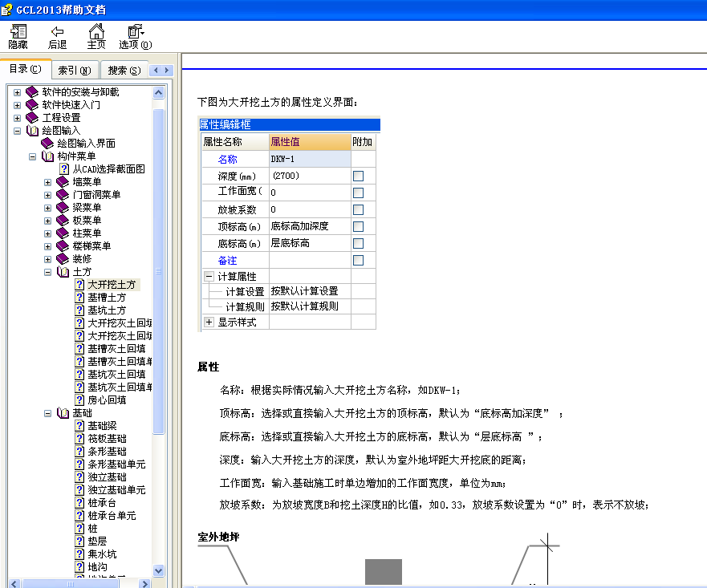Image resolution: width=707 pixels, height=588 pixels.
Task: Open the 基槽土方 help topic
Action: (x=107, y=298)
